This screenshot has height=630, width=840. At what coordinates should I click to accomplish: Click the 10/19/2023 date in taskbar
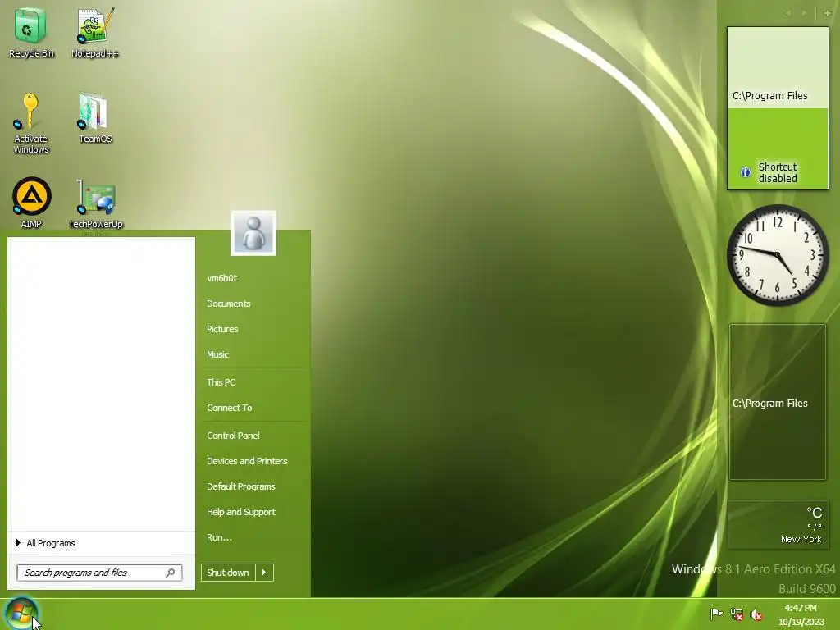click(x=801, y=622)
